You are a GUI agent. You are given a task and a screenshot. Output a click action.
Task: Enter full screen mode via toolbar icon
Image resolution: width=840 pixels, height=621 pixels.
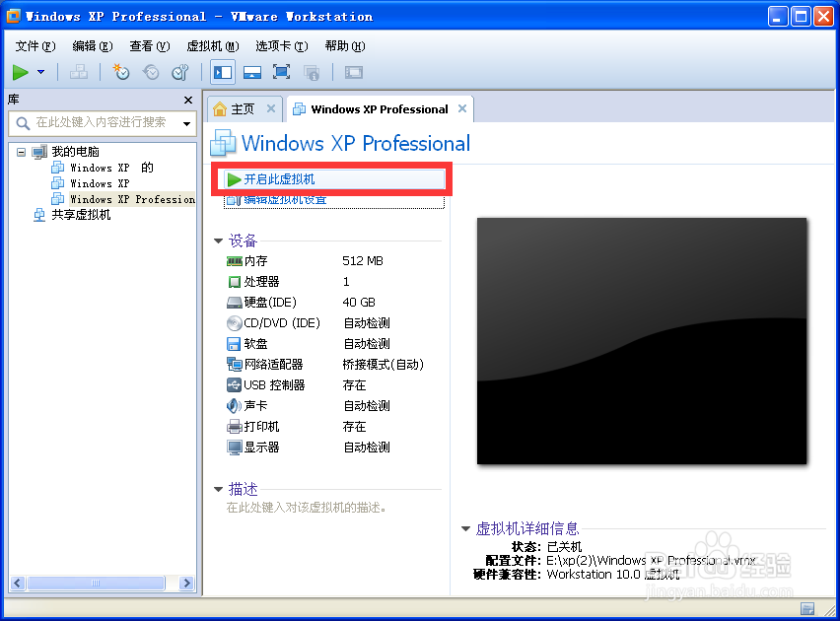[x=281, y=72]
